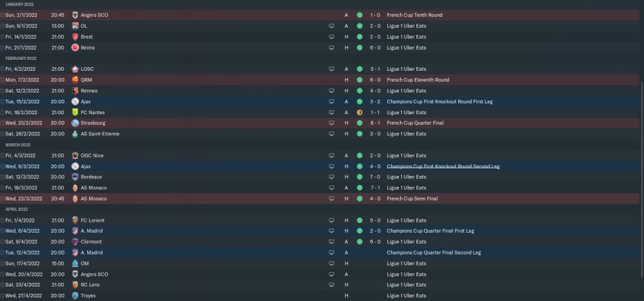Tick the row checkbox for Sun, 9/1/2022
Screen dimensions: 644x301
pos(2,26)
